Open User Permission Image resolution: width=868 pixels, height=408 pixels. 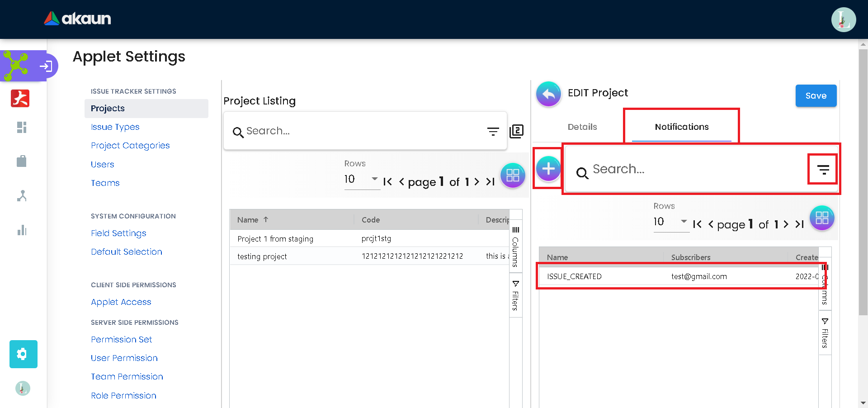click(x=124, y=358)
